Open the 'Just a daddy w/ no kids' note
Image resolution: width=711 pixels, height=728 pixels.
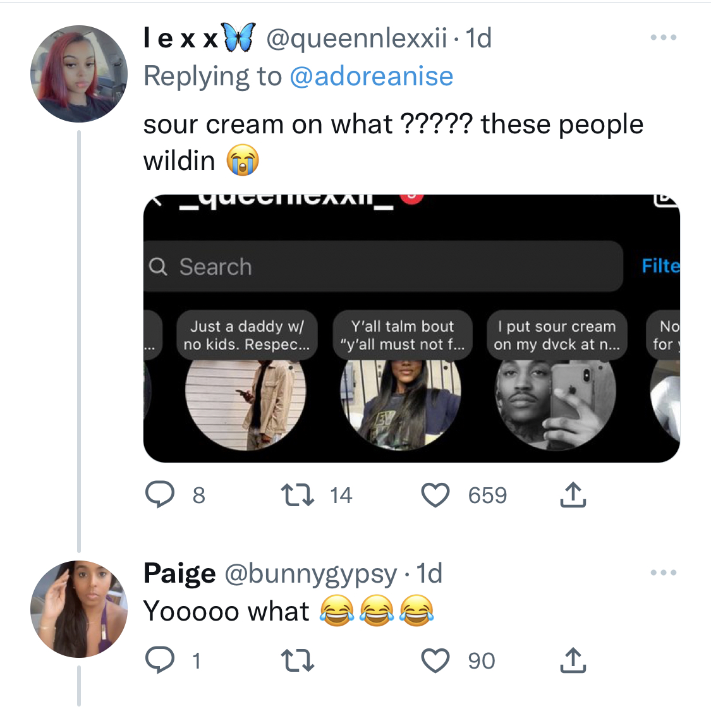pyautogui.click(x=246, y=335)
